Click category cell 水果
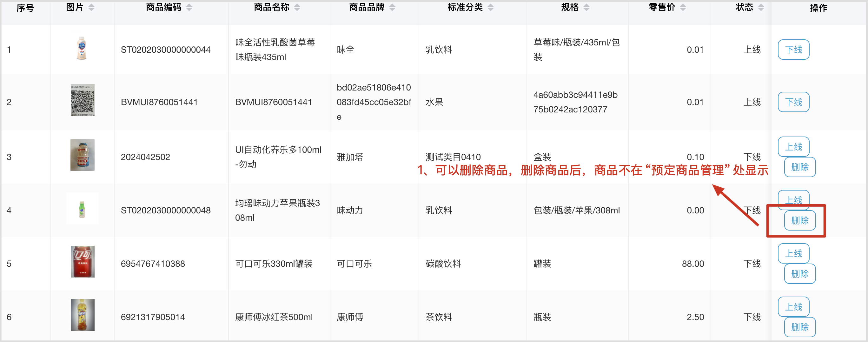868x342 pixels. click(434, 102)
